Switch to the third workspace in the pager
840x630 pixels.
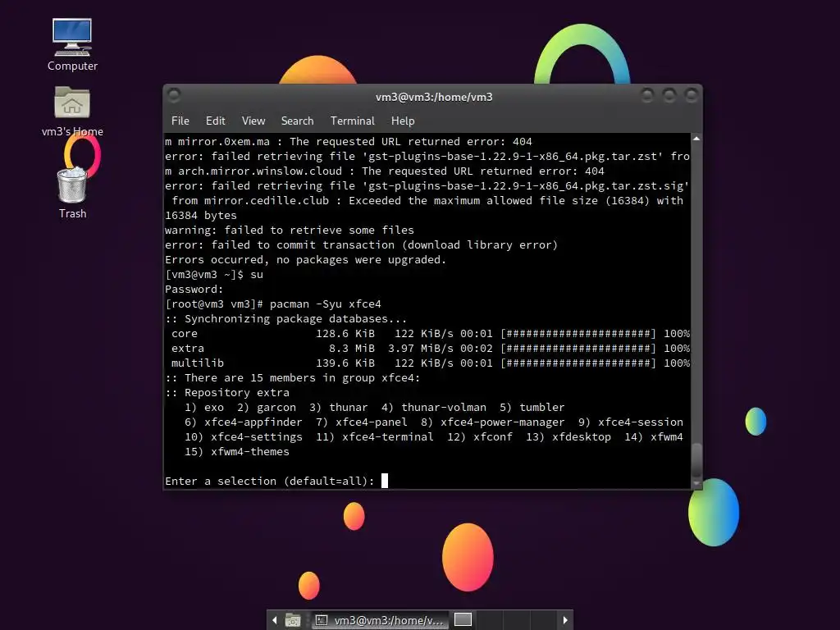coord(517,620)
